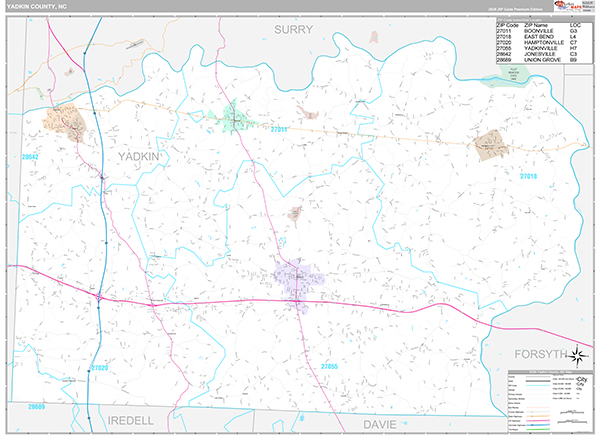This screenshot has height=435, width=600.
Task: Click the green state park area near Surry
Action: pos(508,75)
